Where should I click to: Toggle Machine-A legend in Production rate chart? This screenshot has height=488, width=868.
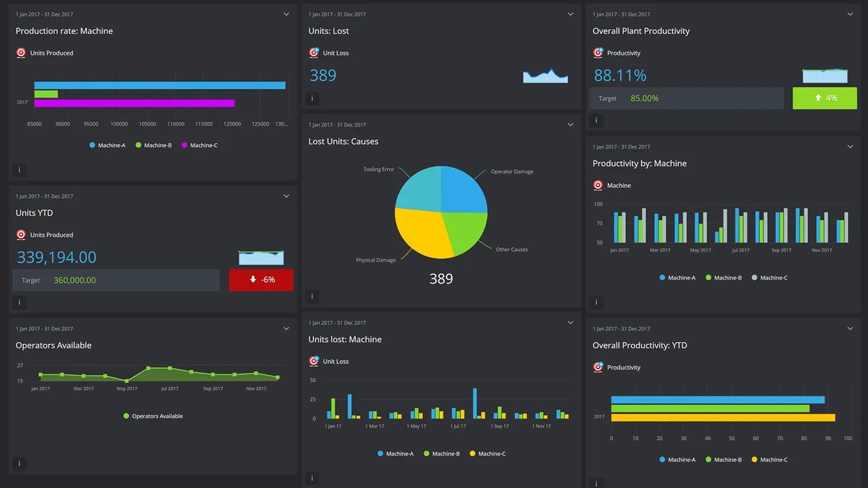(107, 145)
